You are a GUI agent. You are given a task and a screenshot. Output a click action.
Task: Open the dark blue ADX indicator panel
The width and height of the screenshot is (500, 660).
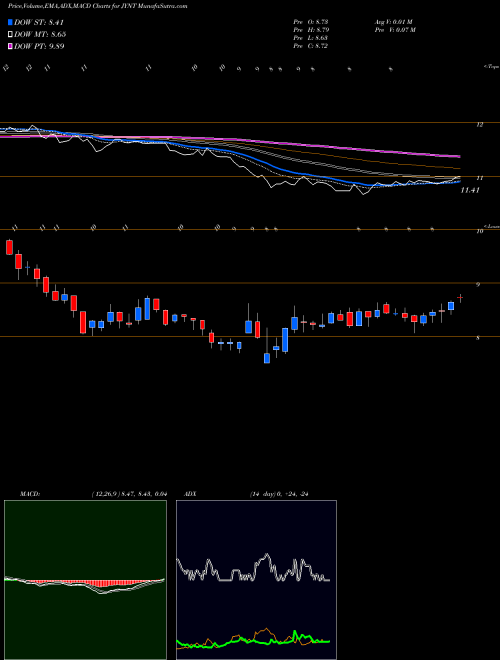[256, 580]
